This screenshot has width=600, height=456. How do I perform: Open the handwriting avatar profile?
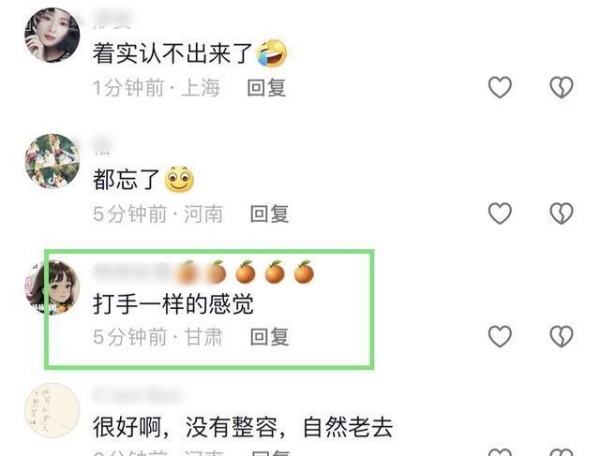[52, 410]
